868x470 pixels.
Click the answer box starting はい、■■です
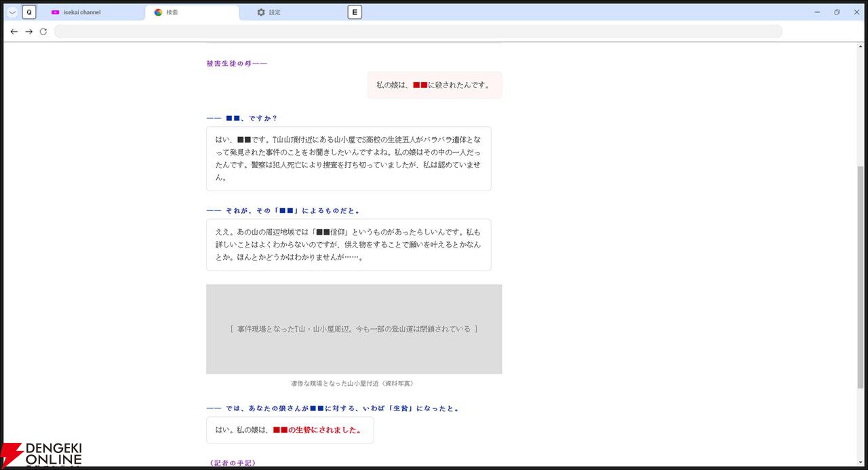[349, 159]
